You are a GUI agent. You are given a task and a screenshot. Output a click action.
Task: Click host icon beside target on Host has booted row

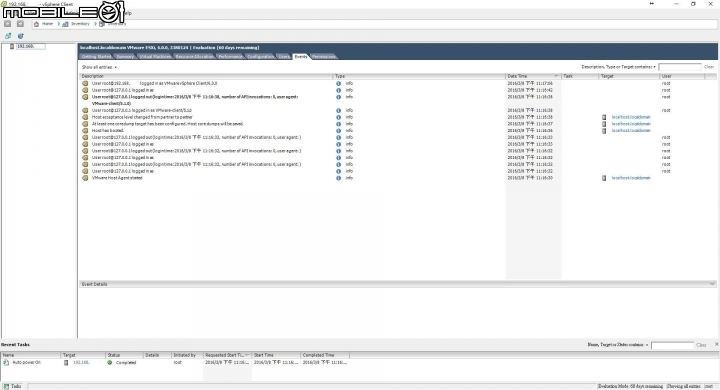tap(604, 131)
